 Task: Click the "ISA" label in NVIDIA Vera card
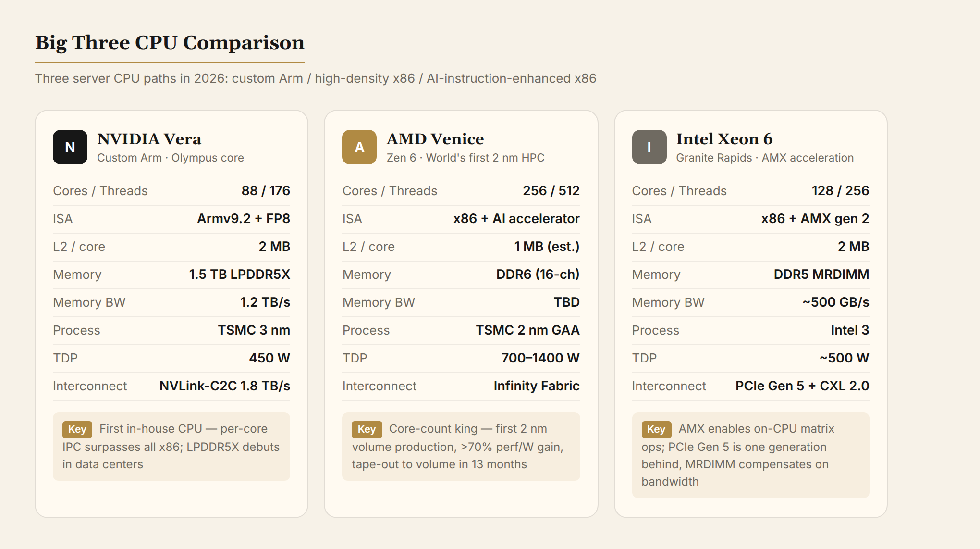(x=62, y=219)
